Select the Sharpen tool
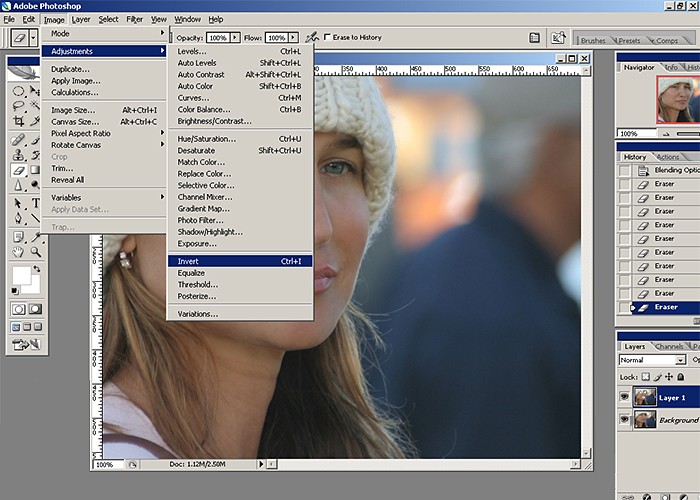Viewport: 700px width, 500px height. 18,185
